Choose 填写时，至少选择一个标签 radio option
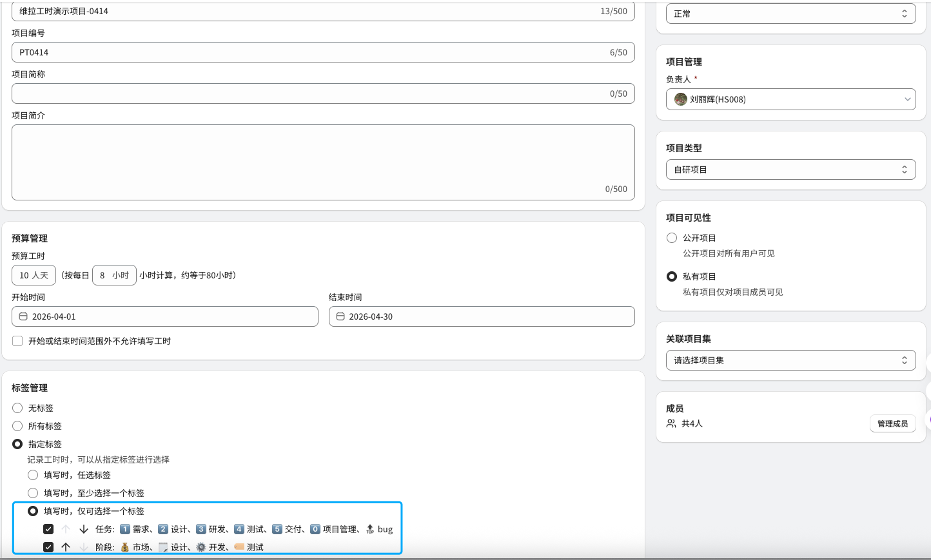Screen dimensions: 931x560 pyautogui.click(x=33, y=493)
